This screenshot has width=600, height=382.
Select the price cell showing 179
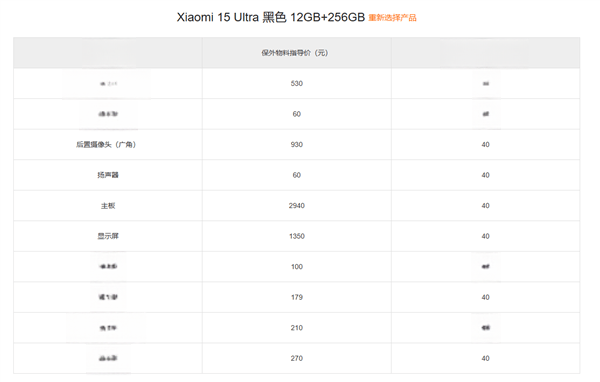point(297,297)
